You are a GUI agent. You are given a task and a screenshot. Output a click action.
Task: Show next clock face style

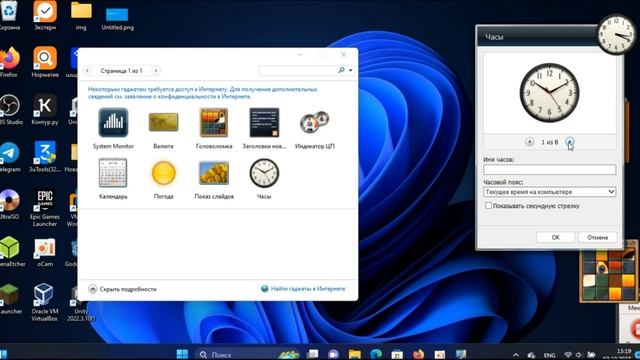pos(570,142)
